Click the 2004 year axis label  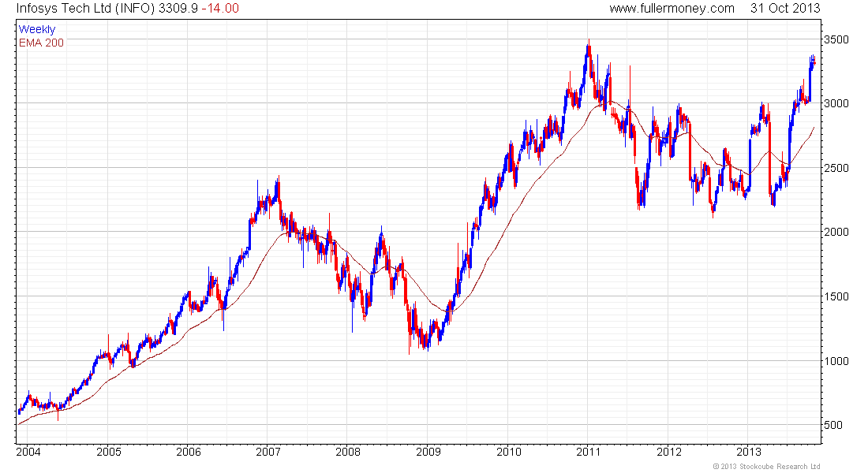(x=28, y=452)
